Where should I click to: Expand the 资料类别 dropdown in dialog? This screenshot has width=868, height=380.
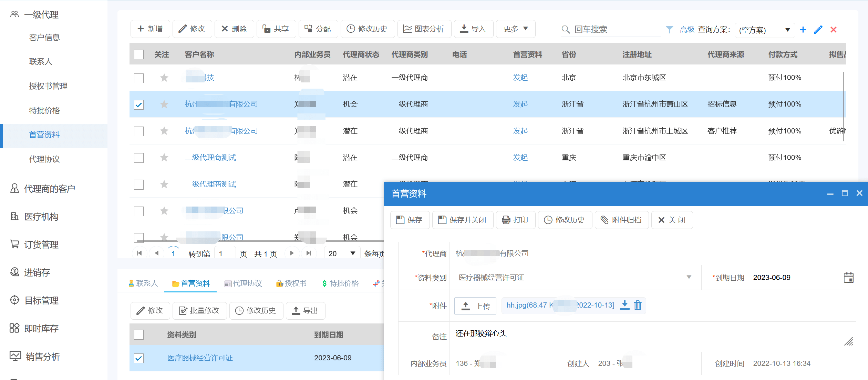pos(689,277)
